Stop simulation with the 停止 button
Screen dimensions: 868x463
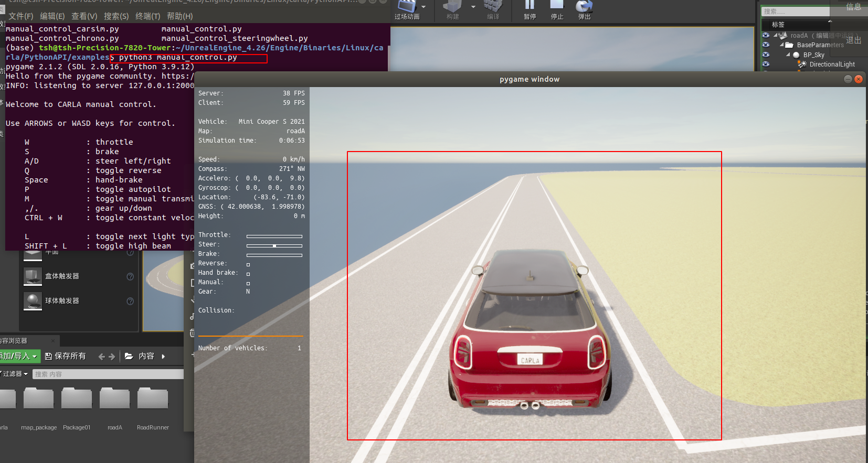(557, 10)
